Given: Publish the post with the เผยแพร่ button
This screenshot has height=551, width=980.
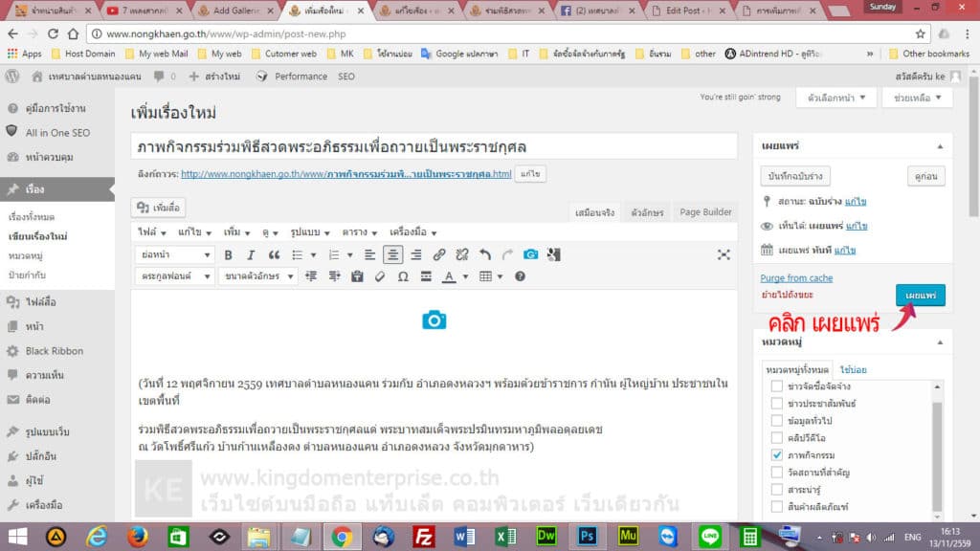Looking at the screenshot, I should [920, 297].
